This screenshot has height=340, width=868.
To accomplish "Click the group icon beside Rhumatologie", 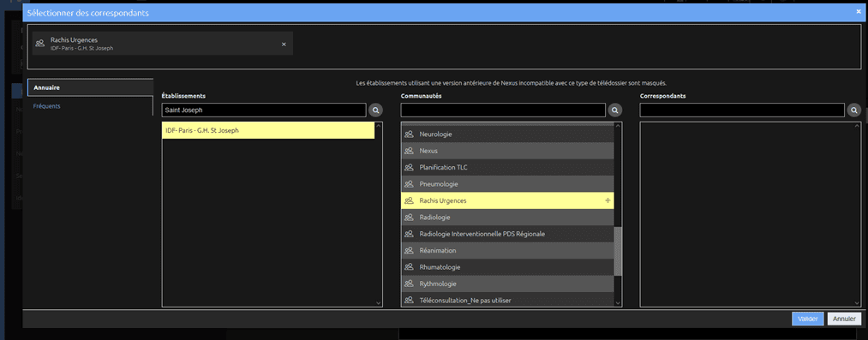I will pyautogui.click(x=409, y=267).
